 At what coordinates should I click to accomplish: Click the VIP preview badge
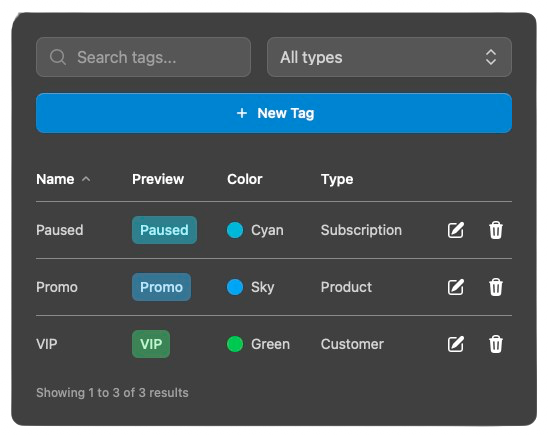pyautogui.click(x=151, y=344)
